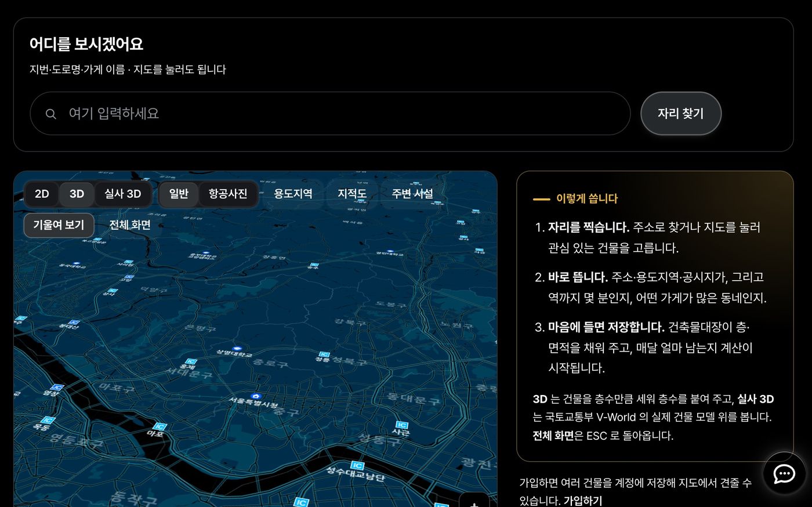Click the 성수대교남단 IC interchange icon
The image size is (812, 507).
point(357,466)
